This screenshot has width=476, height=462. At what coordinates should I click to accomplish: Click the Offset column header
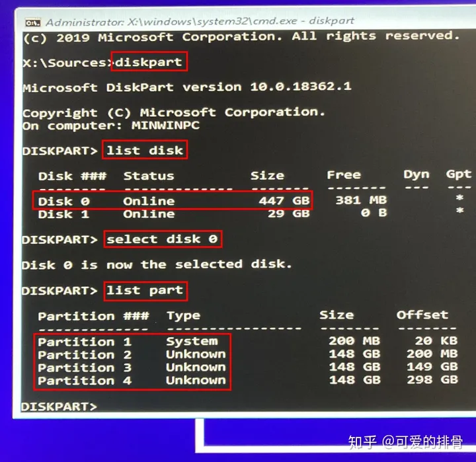click(x=422, y=315)
